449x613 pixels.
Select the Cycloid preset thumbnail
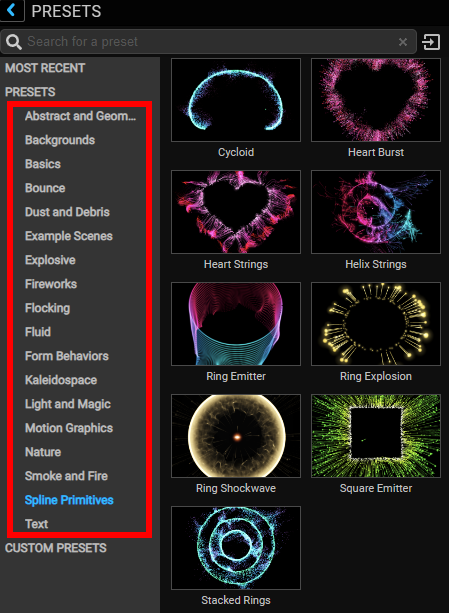coord(236,100)
